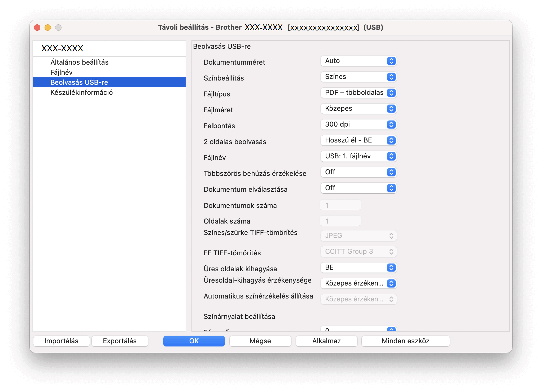Open Készülékinformáció in the sidebar

pyautogui.click(x=81, y=92)
